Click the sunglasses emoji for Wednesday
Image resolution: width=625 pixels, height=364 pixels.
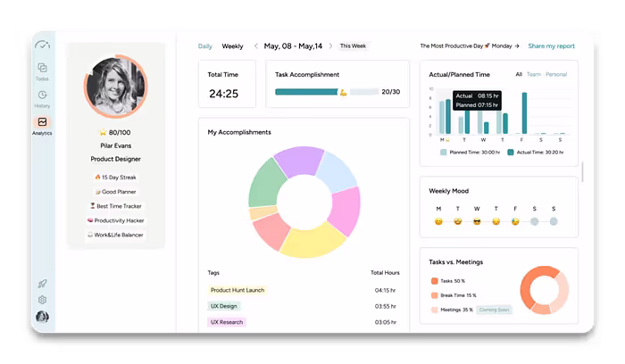[x=477, y=221]
